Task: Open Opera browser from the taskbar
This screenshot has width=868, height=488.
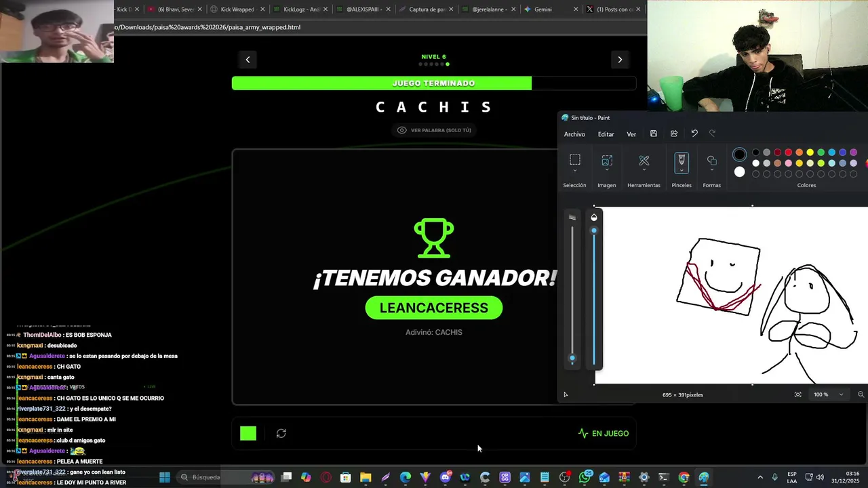Action: point(326,477)
